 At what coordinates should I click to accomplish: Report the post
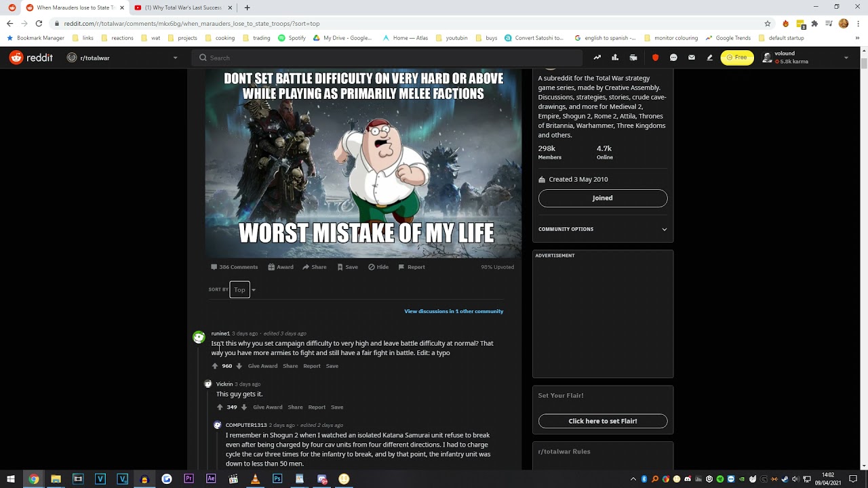coord(412,267)
